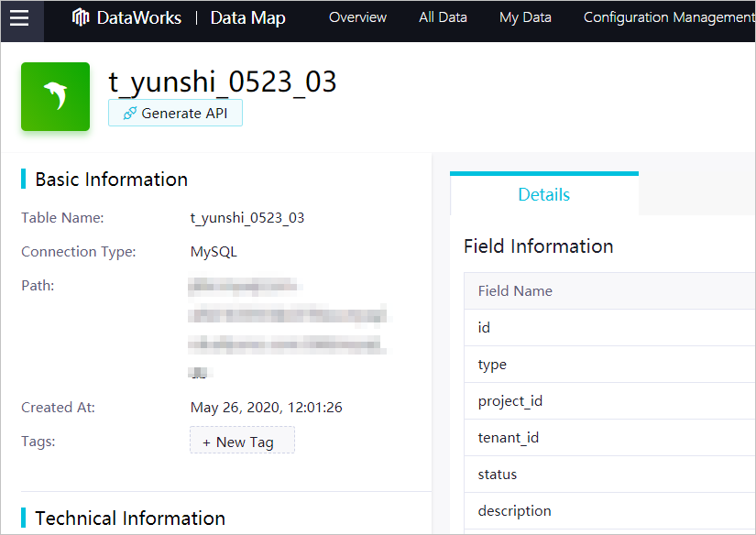756x535 pixels.
Task: Switch to the Details tab
Action: pyautogui.click(x=543, y=194)
